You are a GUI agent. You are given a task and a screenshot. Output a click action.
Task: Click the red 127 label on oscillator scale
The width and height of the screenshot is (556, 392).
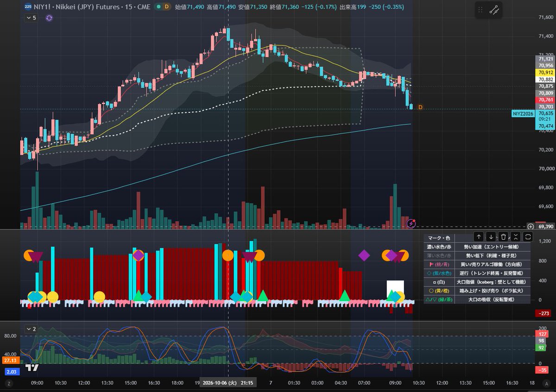tap(542, 334)
